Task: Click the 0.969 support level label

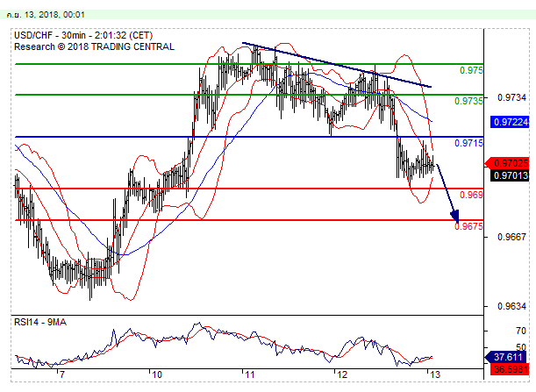Action: [x=471, y=195]
